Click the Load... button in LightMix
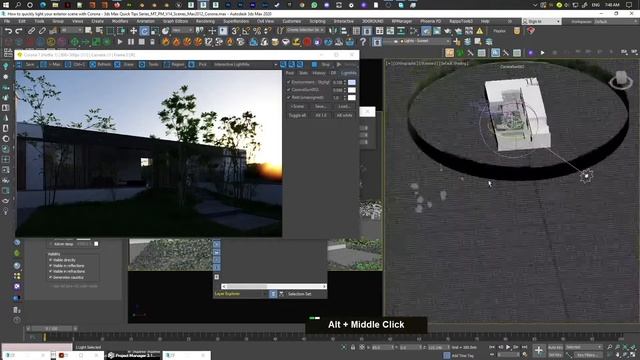The height and width of the screenshot is (360, 640). 344,106
